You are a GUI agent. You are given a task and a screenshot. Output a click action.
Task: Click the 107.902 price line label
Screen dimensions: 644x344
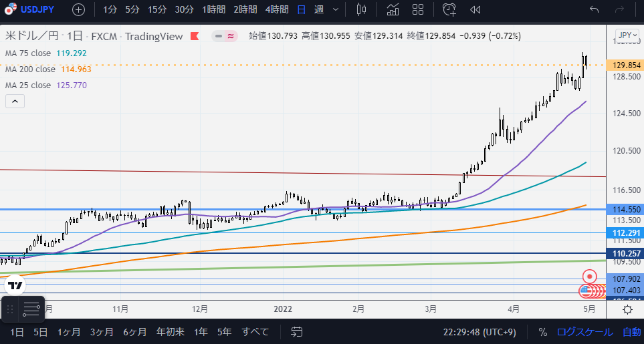(625, 279)
